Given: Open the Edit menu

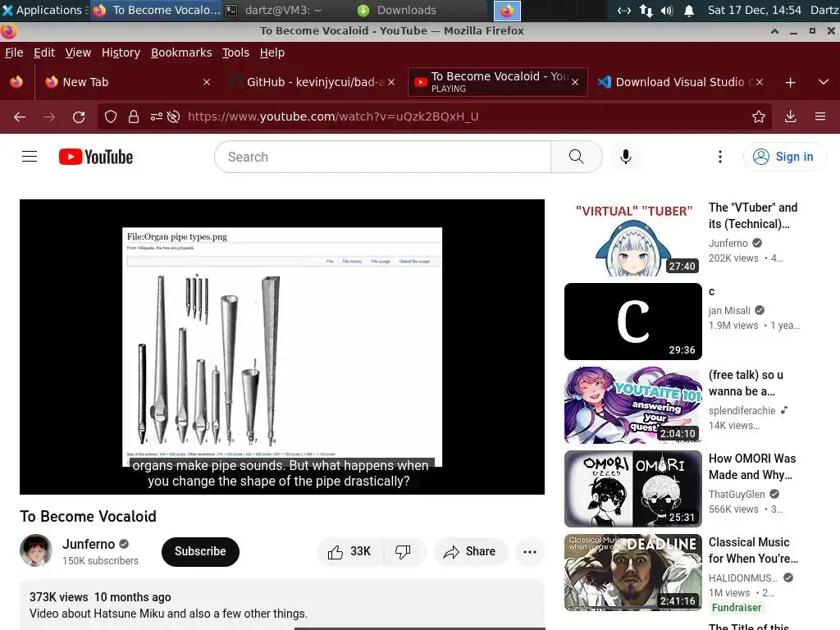Looking at the screenshot, I should coord(44,52).
